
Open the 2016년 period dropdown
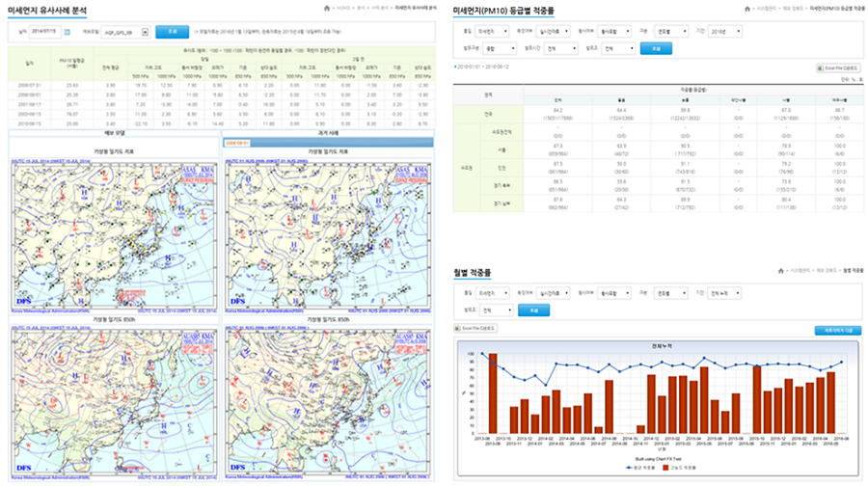click(x=725, y=32)
